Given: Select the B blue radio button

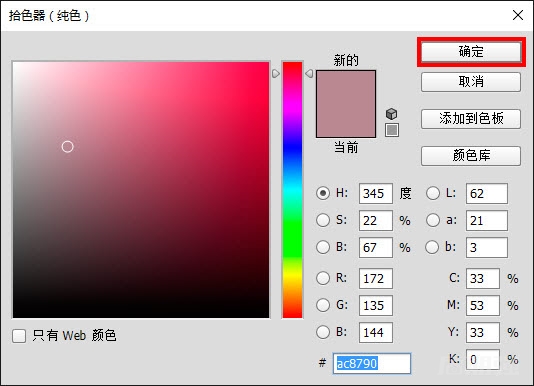Looking at the screenshot, I should tap(323, 332).
